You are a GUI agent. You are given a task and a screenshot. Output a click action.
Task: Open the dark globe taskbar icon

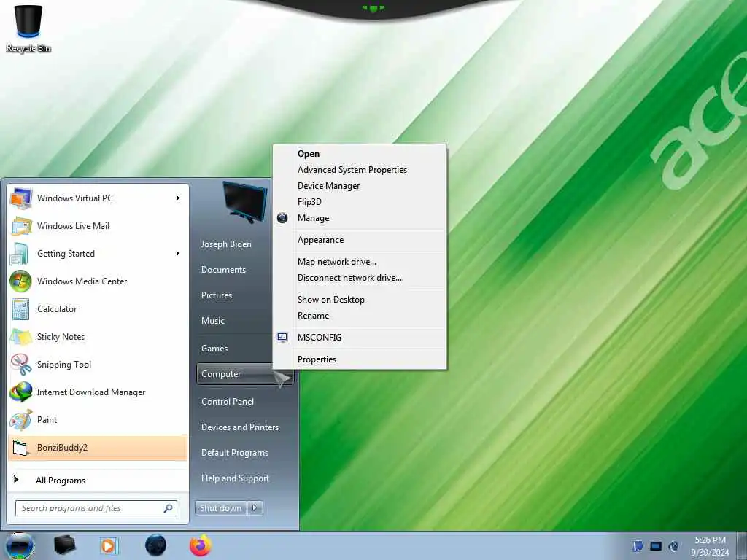[x=155, y=545]
